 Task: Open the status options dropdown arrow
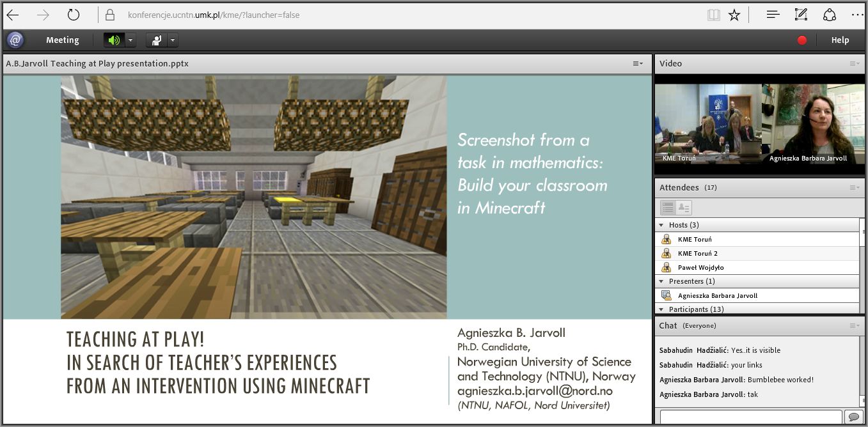(x=173, y=40)
